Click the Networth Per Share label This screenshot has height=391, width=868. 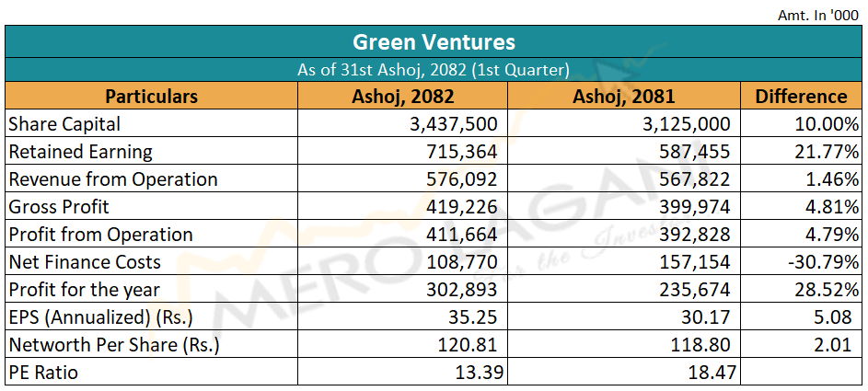(x=113, y=345)
